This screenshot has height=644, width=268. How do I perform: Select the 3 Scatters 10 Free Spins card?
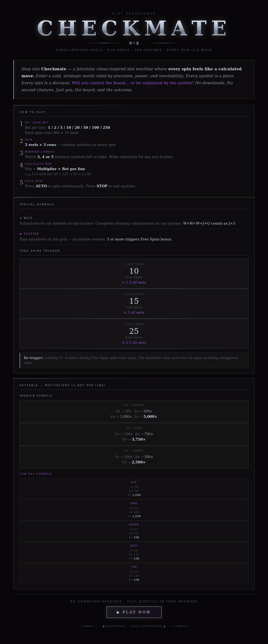[134, 274]
